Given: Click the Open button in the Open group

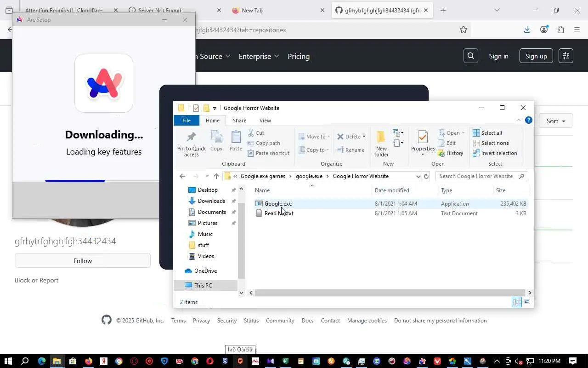Looking at the screenshot, I should 452,133.
